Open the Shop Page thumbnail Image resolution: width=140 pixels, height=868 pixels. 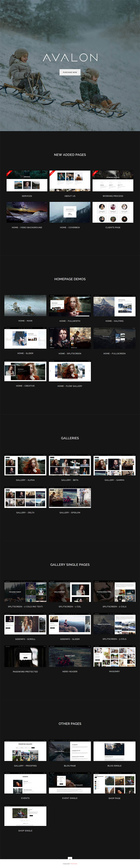tap(114, 783)
